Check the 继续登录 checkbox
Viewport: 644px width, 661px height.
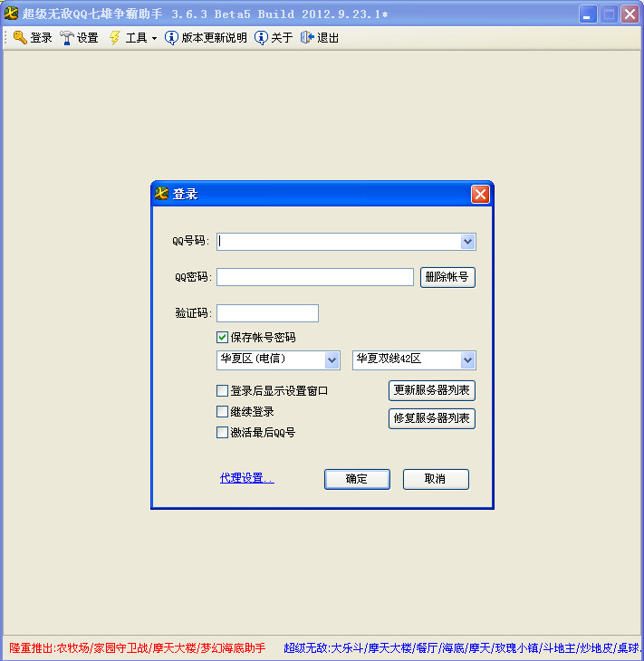click(x=222, y=411)
